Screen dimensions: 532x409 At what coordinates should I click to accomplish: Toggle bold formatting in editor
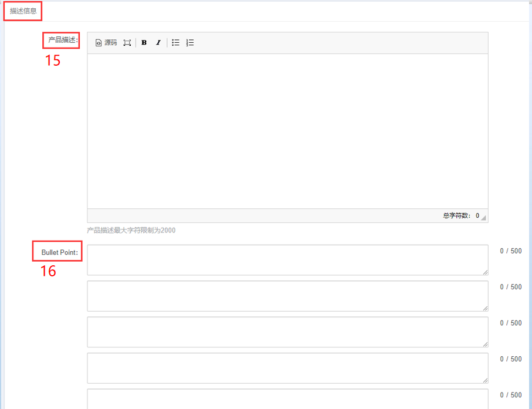click(144, 42)
